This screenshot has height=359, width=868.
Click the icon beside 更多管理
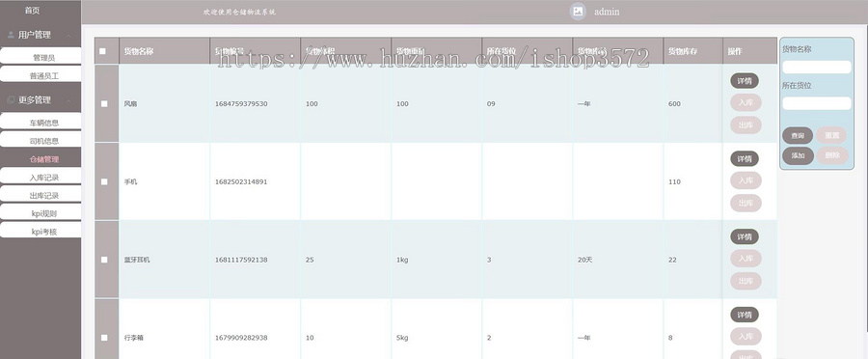tap(11, 100)
